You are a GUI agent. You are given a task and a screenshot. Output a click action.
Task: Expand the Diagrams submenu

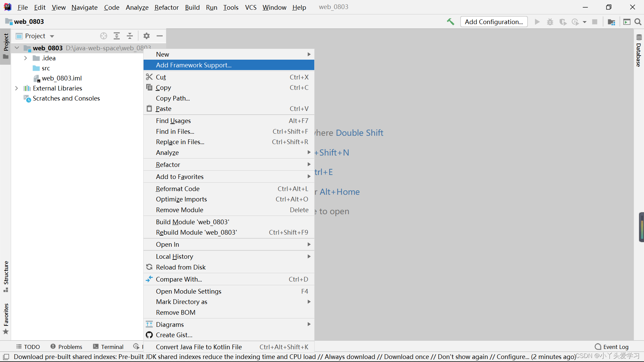pos(229,324)
